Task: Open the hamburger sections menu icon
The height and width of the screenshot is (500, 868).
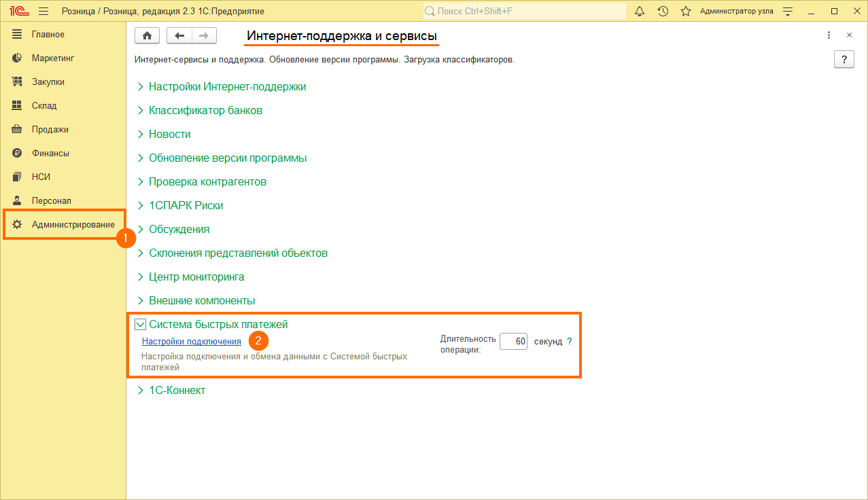Action: tap(44, 12)
